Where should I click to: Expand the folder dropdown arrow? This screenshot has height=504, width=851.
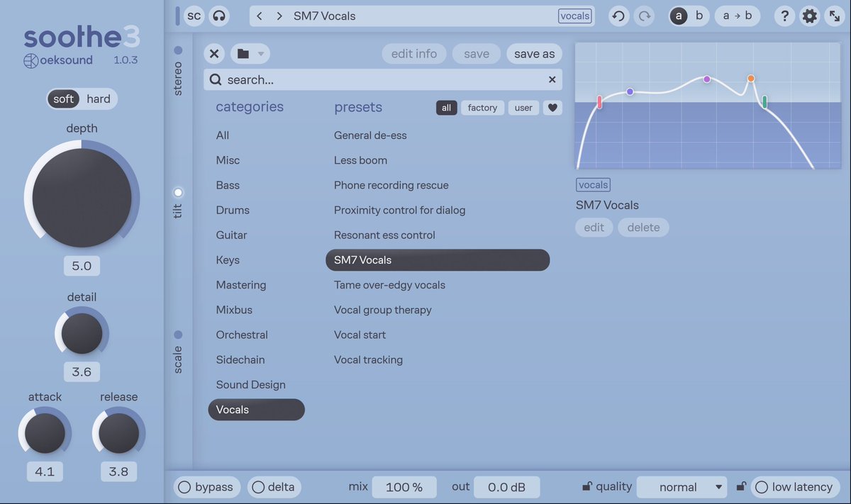(261, 54)
